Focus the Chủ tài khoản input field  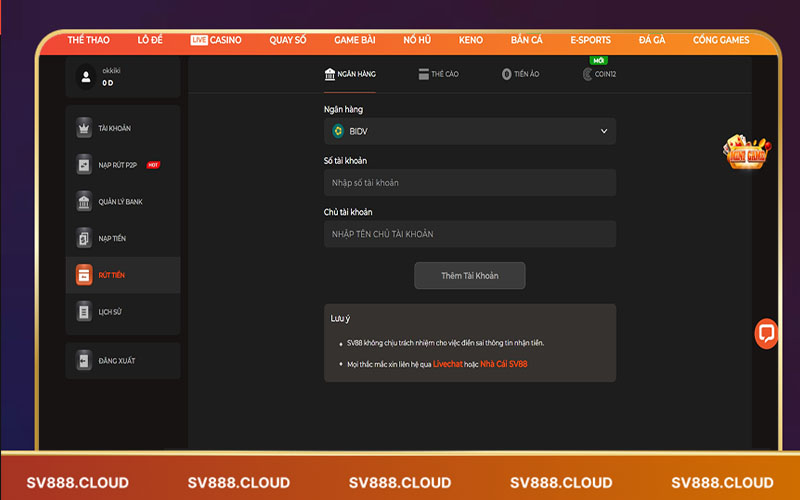[x=469, y=234]
